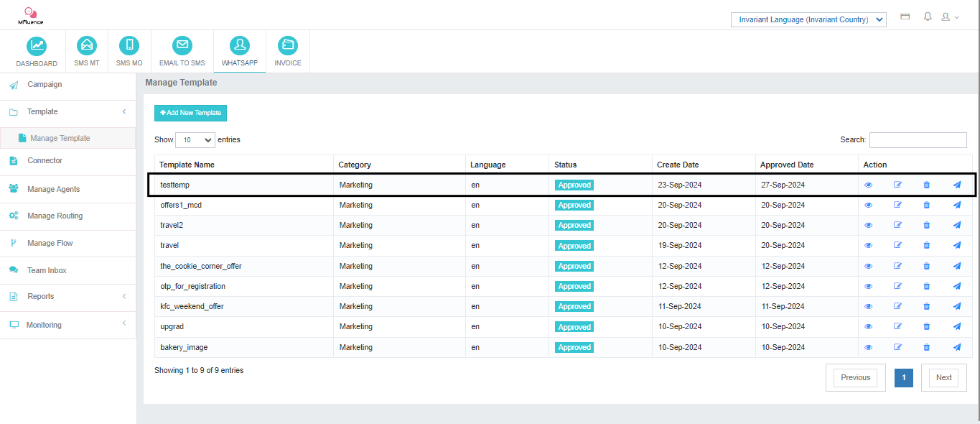Click the notification bell icon
This screenshot has height=424, width=980.
click(x=928, y=17)
